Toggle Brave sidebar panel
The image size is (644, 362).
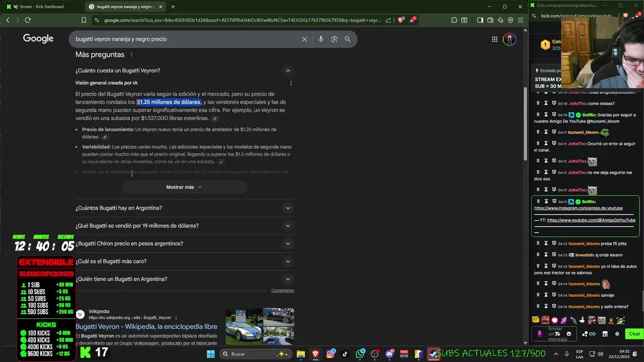click(480, 20)
